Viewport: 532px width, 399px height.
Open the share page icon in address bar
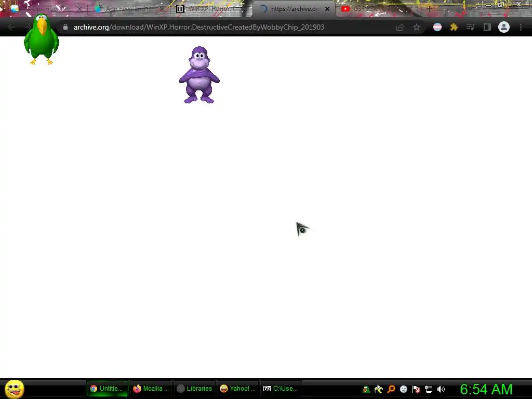tap(400, 27)
